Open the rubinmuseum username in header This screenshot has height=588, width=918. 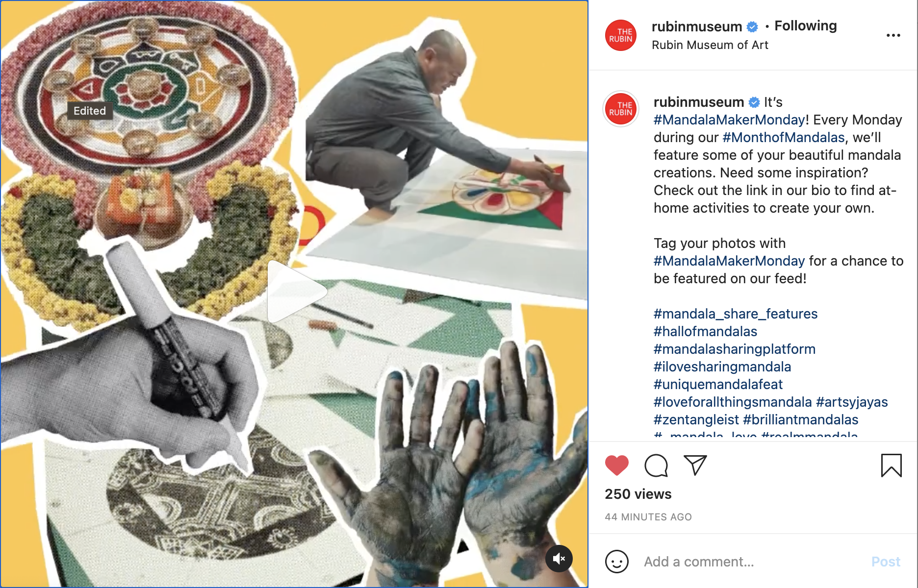696,26
